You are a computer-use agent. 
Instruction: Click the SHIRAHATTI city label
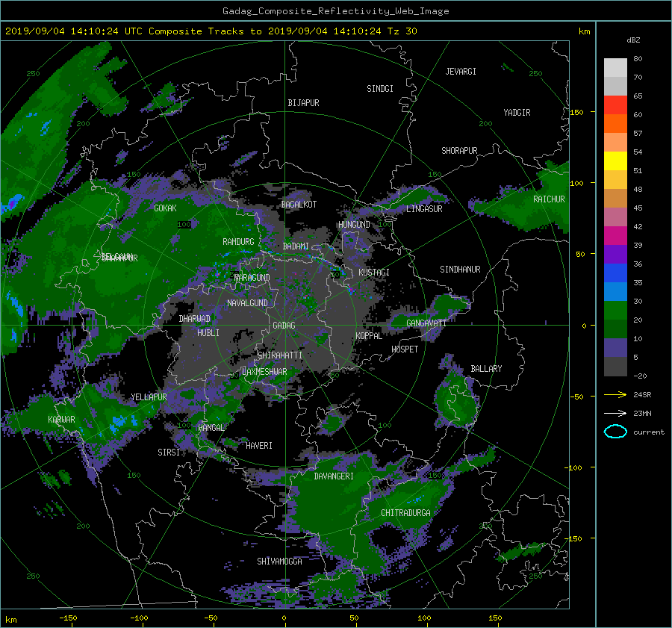[280, 355]
